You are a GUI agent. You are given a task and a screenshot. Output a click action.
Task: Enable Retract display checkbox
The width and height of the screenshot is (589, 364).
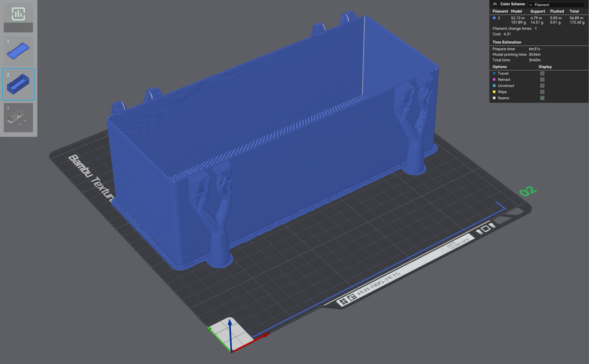click(x=542, y=79)
